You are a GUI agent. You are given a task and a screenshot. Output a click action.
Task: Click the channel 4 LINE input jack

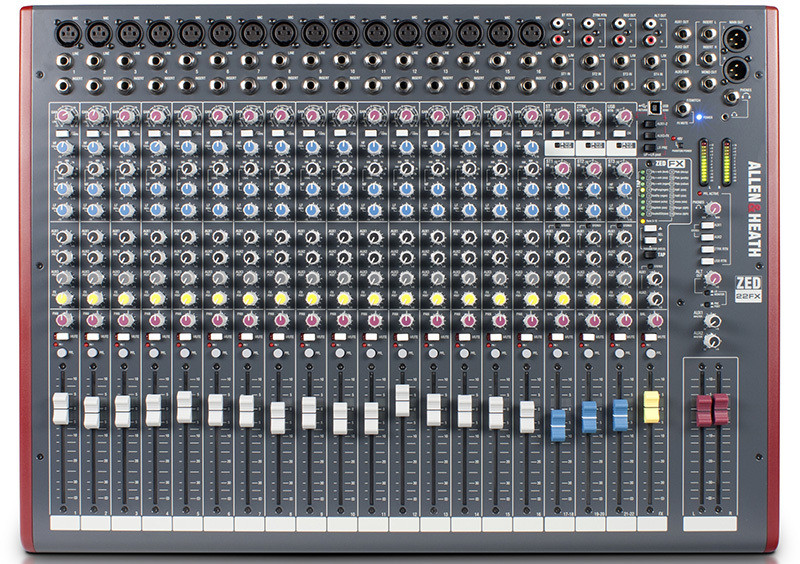coord(156,61)
